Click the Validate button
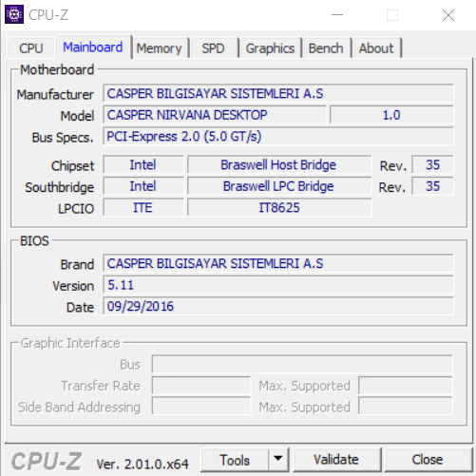 [336, 460]
